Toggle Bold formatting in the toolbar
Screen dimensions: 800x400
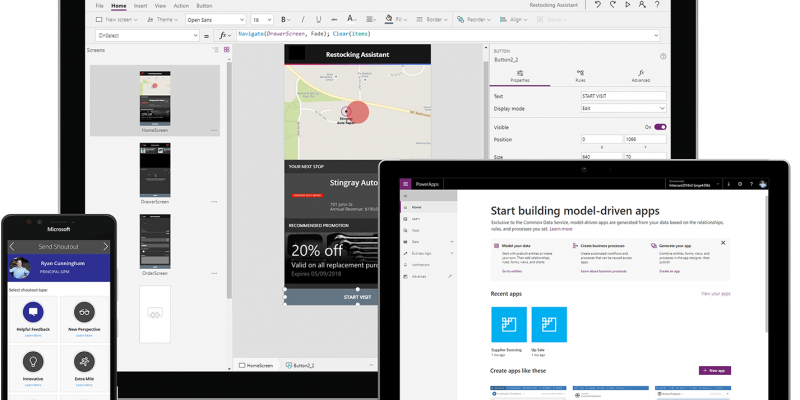(x=283, y=19)
